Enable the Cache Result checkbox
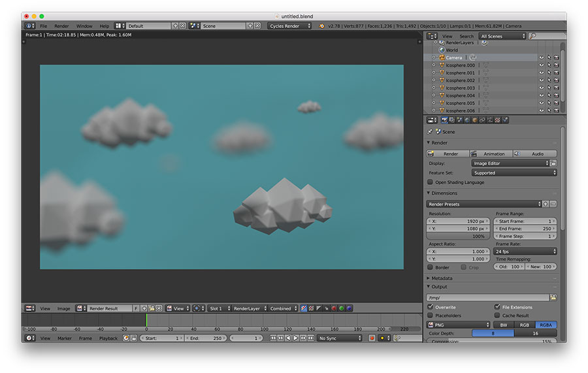 tap(497, 316)
